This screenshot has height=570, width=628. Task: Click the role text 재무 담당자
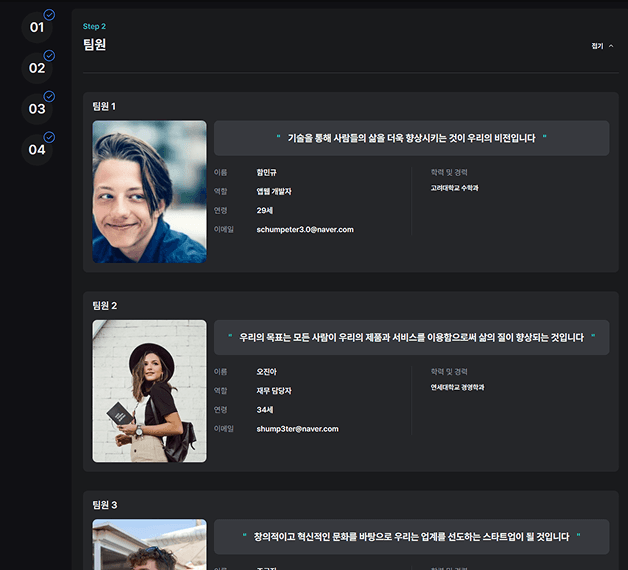pos(274,391)
